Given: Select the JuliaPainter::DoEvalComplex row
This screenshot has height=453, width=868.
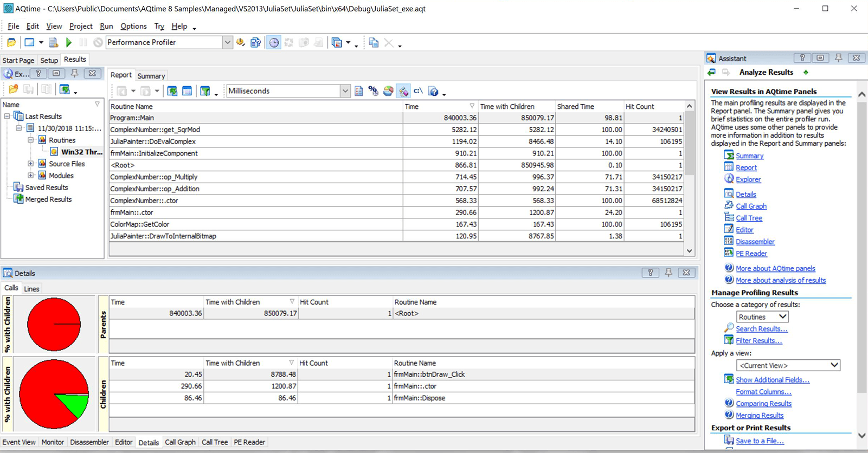Looking at the screenshot, I should click(395, 142).
